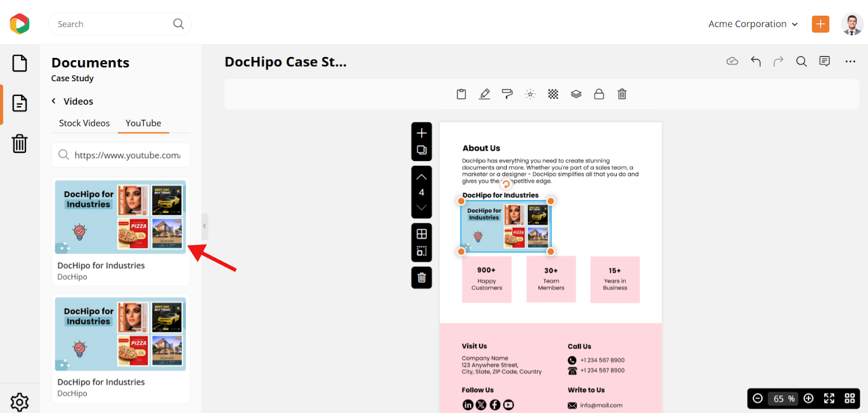Click the 30+ Team Members box
868x413 pixels.
click(x=551, y=279)
